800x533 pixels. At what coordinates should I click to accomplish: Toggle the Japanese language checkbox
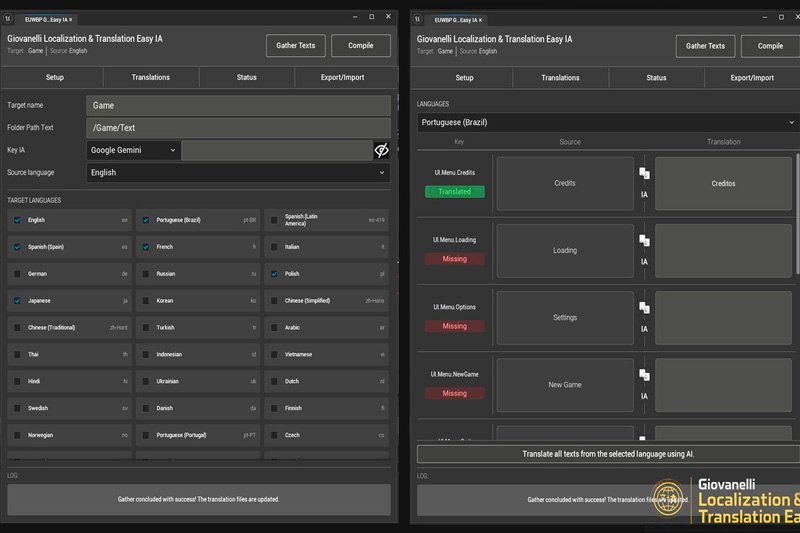pos(17,301)
